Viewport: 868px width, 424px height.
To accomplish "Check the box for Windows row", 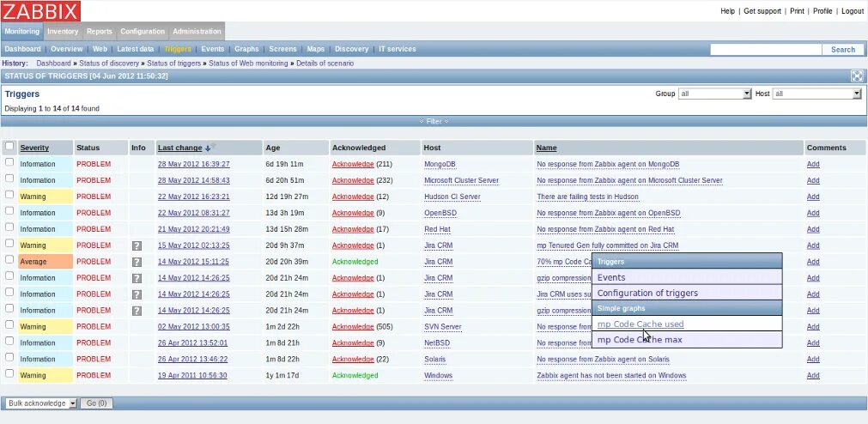I will coord(9,373).
